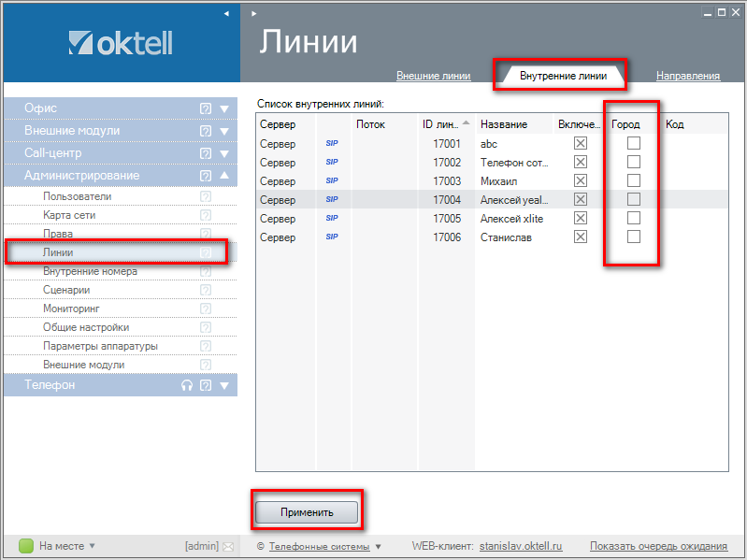The height and width of the screenshot is (560, 747).
Task: Uncheck Включено checkbox for Михаил line
Action: point(581,180)
